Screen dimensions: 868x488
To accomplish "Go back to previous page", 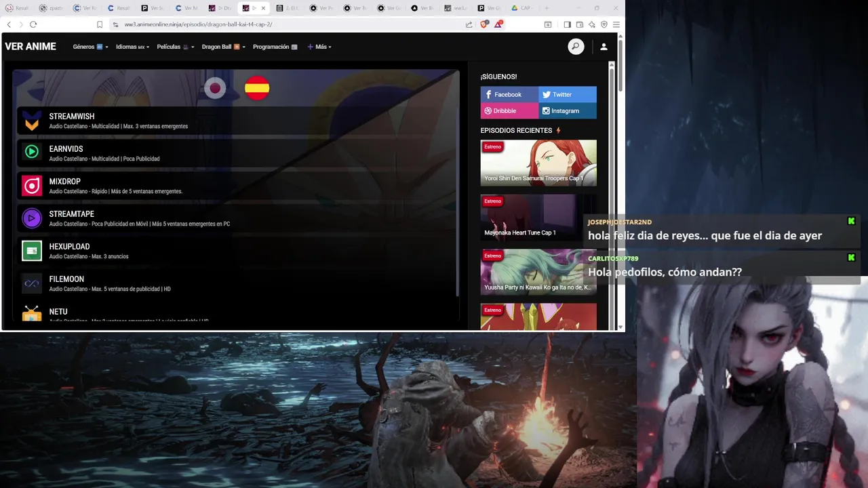I will pyautogui.click(x=9, y=24).
